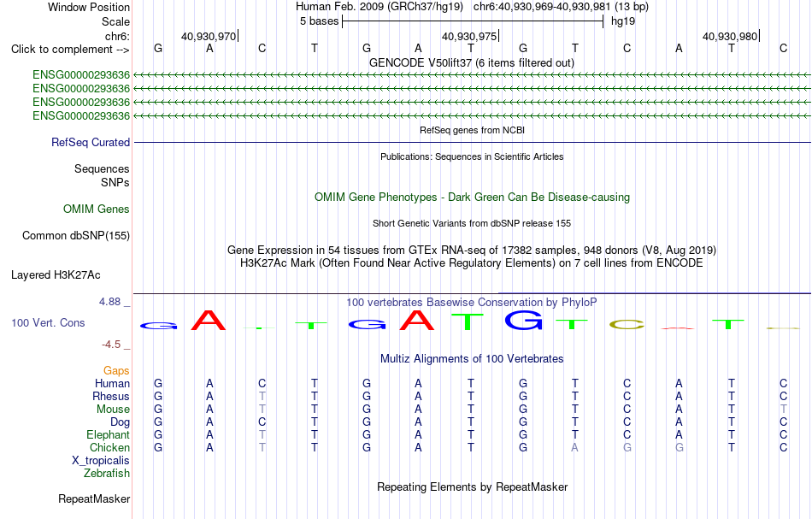
Task: Select the Chicken alignment row label
Action: pyautogui.click(x=109, y=447)
